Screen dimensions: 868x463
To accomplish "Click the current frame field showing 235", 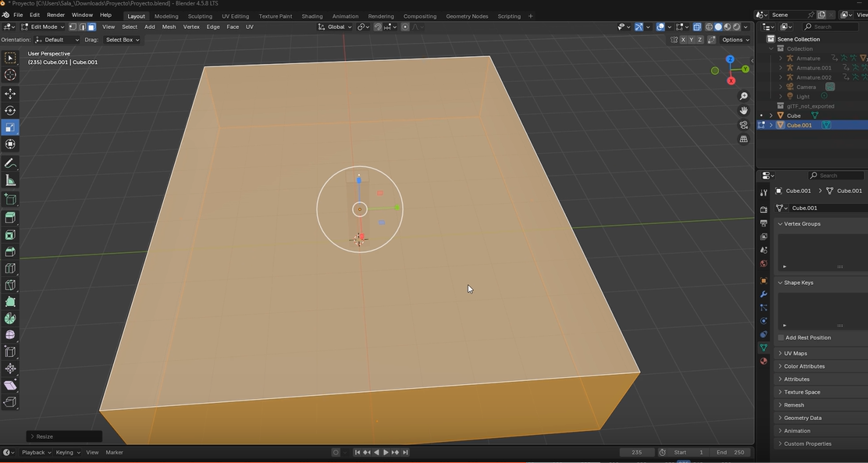I will coord(637,452).
